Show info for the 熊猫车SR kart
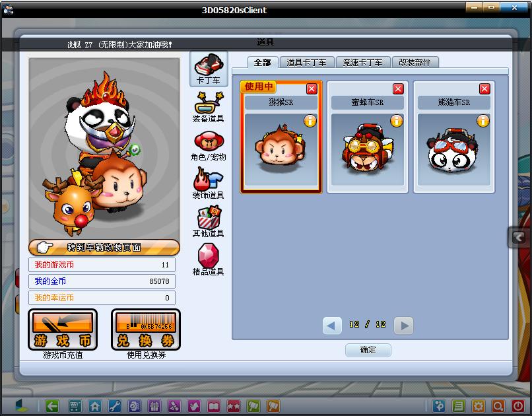532x416 pixels. [x=482, y=121]
